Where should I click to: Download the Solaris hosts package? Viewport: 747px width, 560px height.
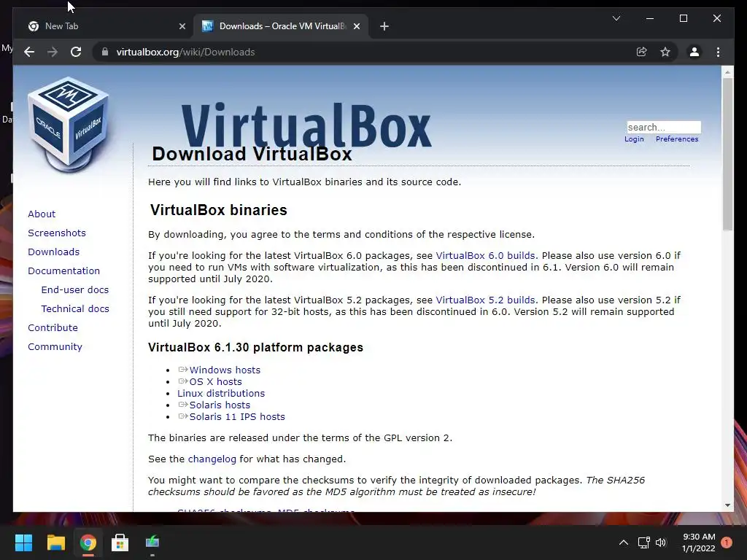[x=220, y=405]
